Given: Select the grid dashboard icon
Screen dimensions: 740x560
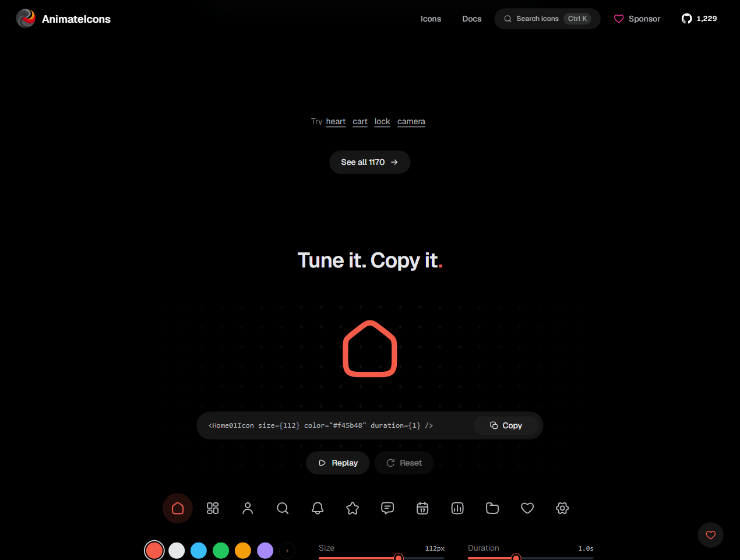Looking at the screenshot, I should pos(213,508).
